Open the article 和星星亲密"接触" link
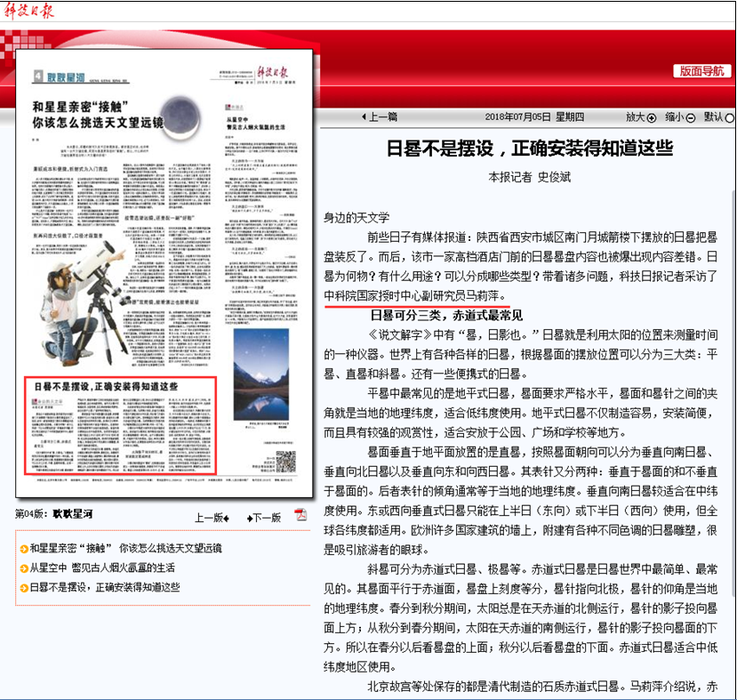737x700 pixels. tap(124, 549)
